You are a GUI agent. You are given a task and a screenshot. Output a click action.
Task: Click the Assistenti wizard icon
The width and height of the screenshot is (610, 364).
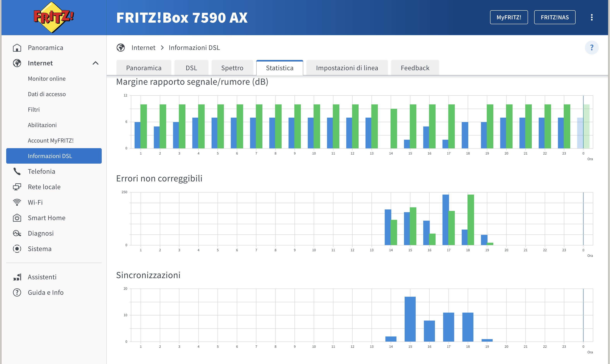tap(17, 277)
